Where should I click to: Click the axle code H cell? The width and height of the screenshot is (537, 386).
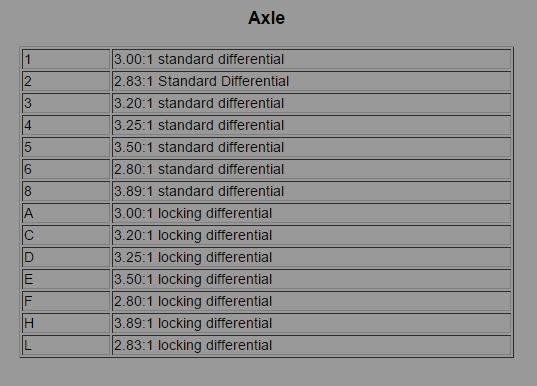[x=66, y=323]
